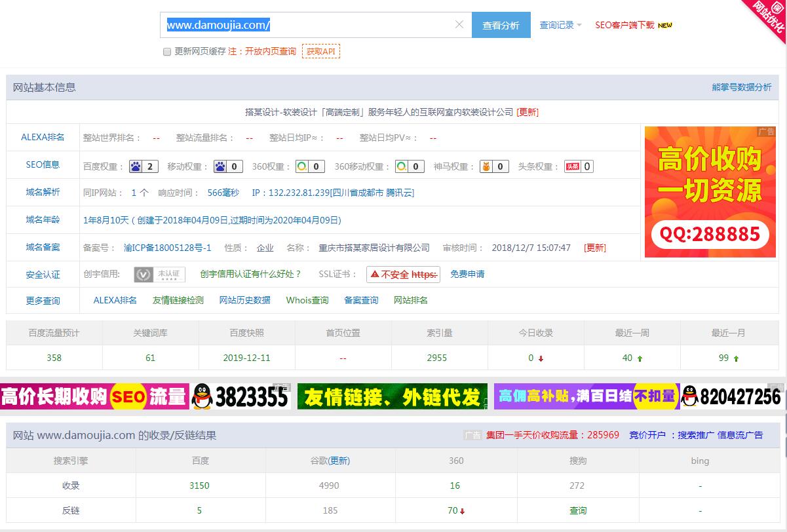Screen dimensions: 787x532
Task: Click 集团一手天价收购流量：285969 ad text
Action: pos(552,434)
